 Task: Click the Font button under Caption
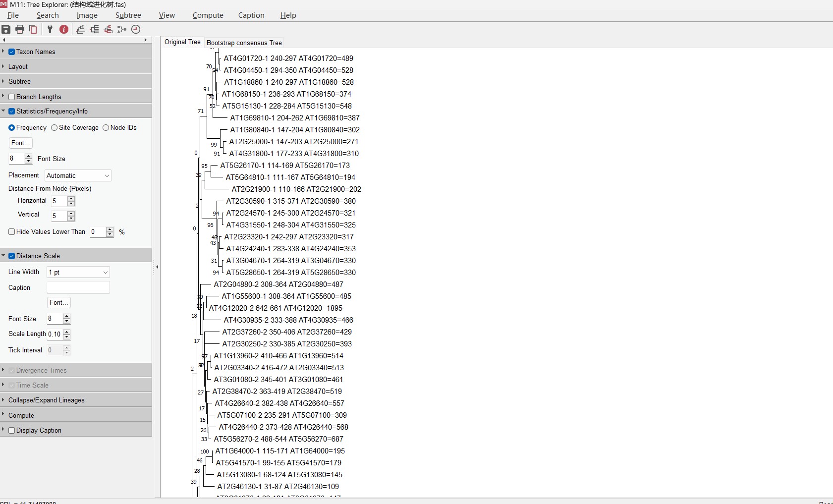click(58, 303)
